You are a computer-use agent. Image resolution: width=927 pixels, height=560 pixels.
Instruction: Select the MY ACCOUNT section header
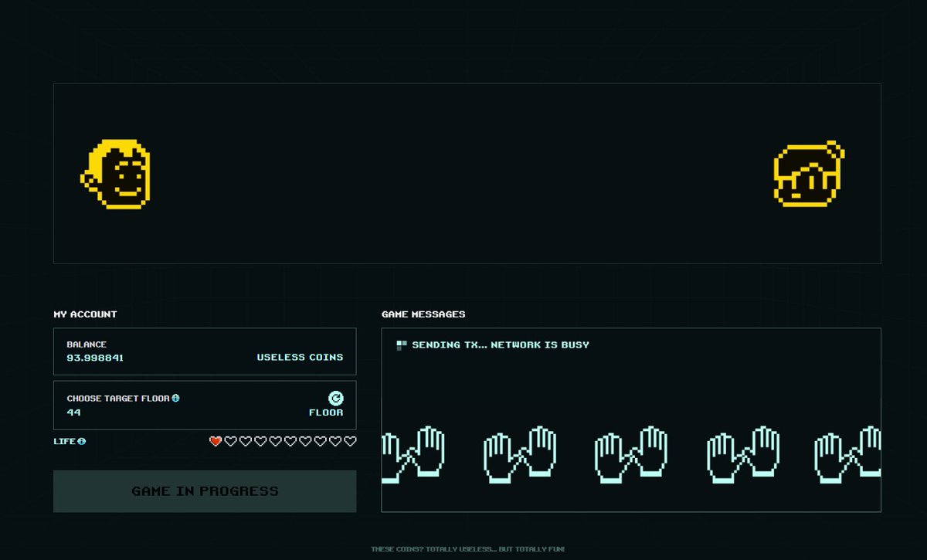click(x=84, y=314)
